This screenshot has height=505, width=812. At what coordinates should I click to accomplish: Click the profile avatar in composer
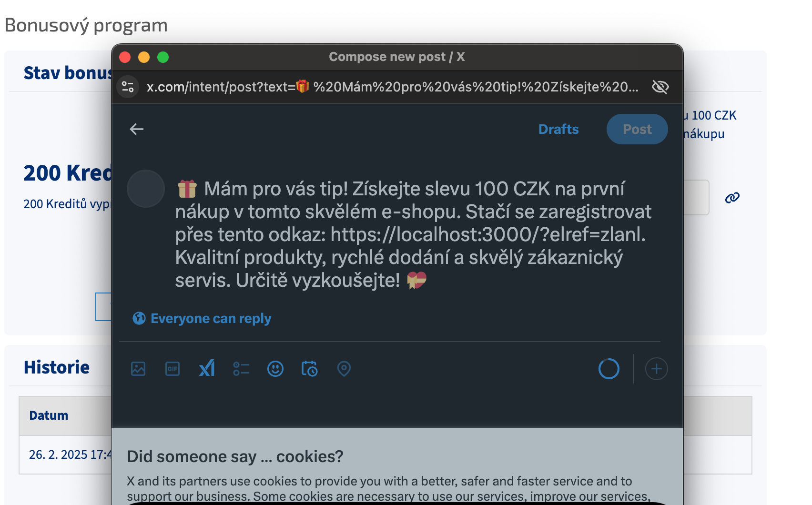146,189
